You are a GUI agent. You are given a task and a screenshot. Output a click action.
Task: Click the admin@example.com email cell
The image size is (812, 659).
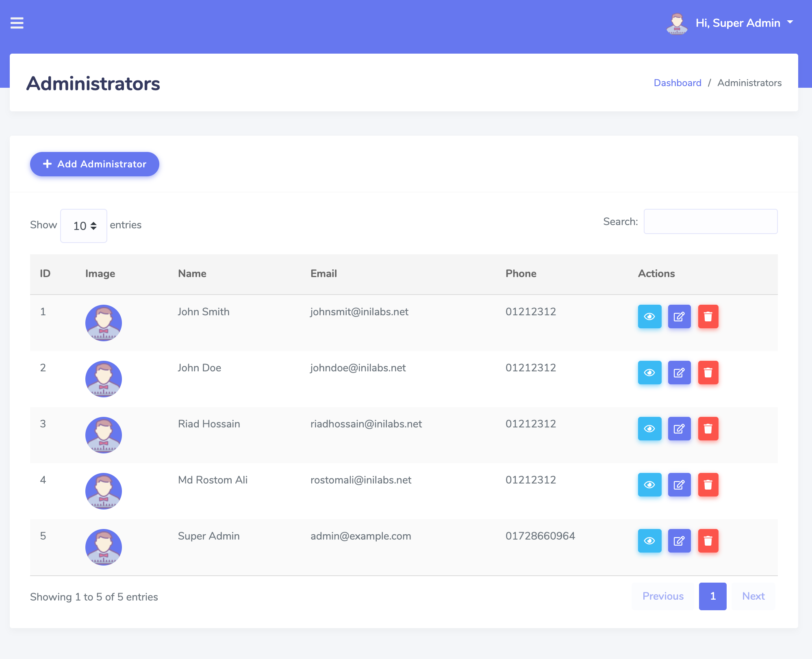361,536
